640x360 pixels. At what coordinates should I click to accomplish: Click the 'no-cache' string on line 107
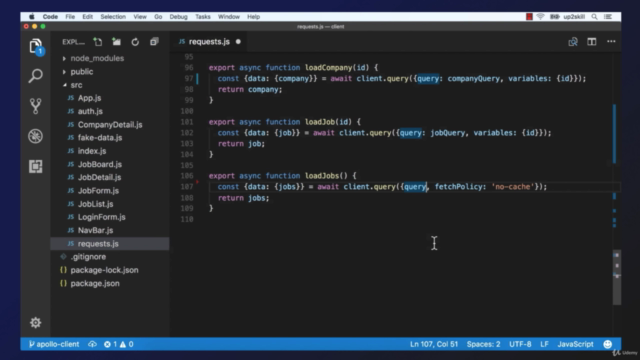[x=513, y=187]
